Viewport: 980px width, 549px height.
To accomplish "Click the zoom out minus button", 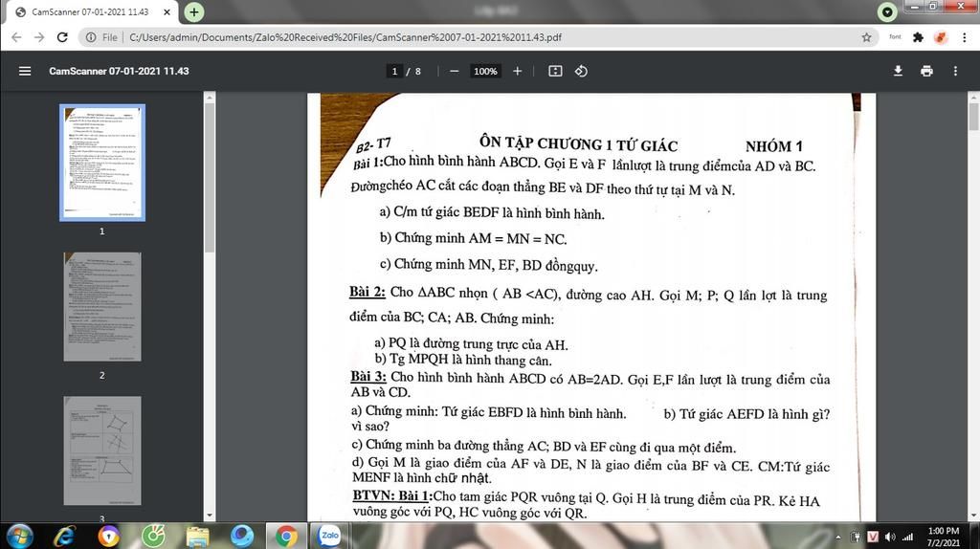I will coord(455,71).
